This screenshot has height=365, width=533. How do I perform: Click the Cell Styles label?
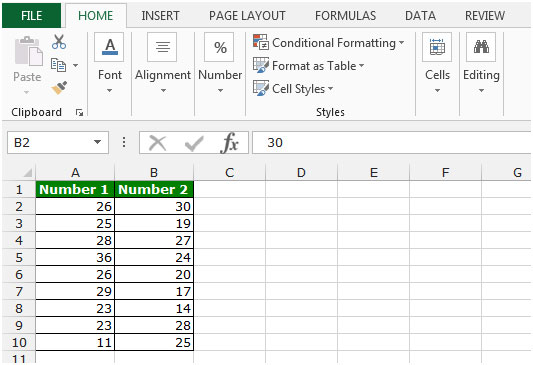click(x=298, y=89)
